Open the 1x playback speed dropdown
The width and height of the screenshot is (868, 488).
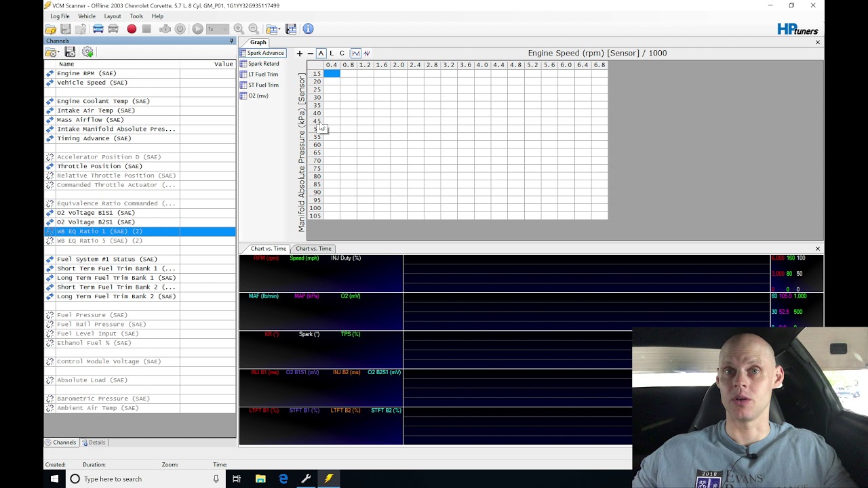[217, 29]
